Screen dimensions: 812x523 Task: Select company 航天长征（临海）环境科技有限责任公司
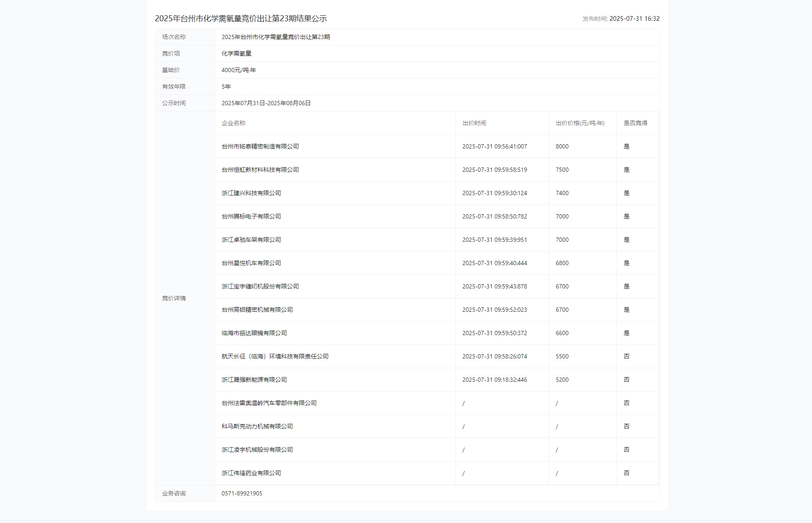pos(275,356)
